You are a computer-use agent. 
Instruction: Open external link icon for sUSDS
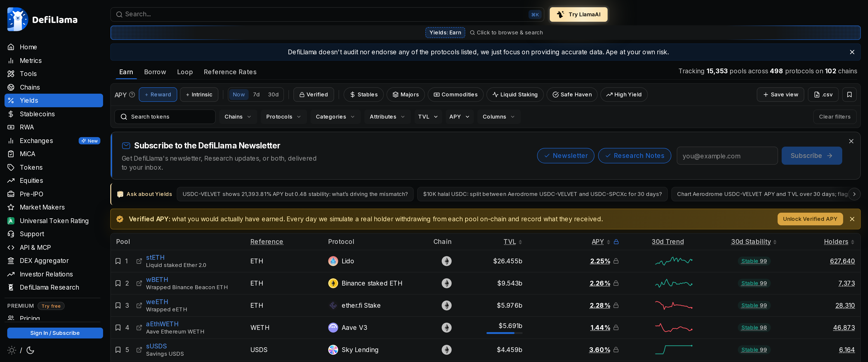tap(139, 350)
